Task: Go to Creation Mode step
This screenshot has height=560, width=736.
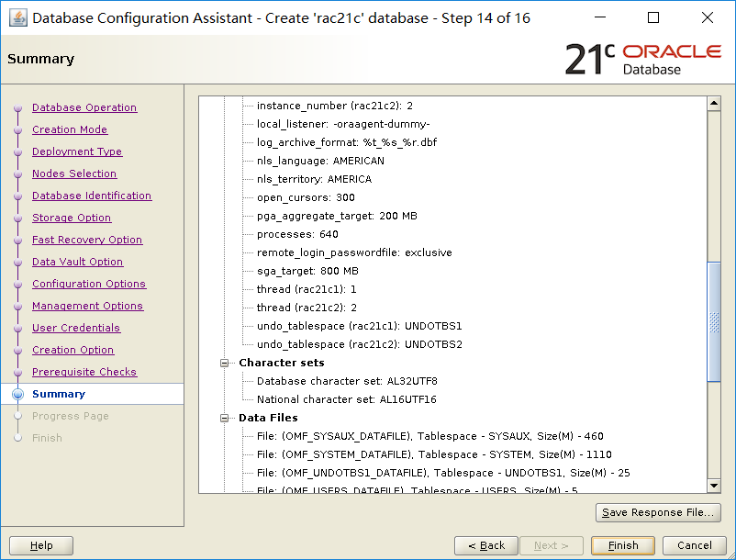Action: click(70, 129)
